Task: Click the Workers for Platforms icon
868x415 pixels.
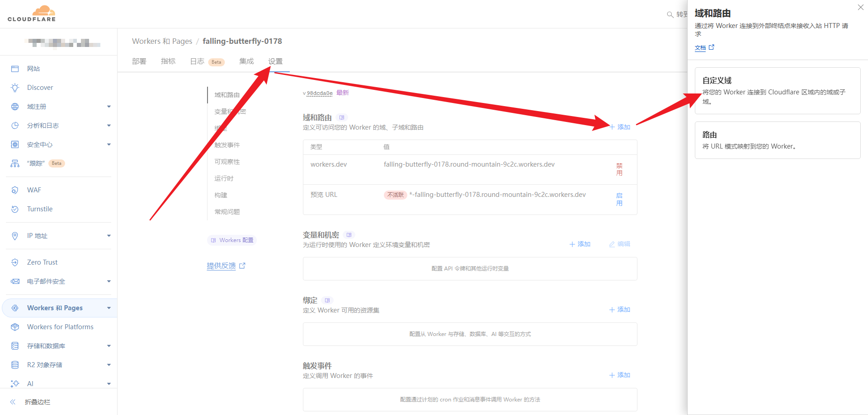Action: pos(15,327)
